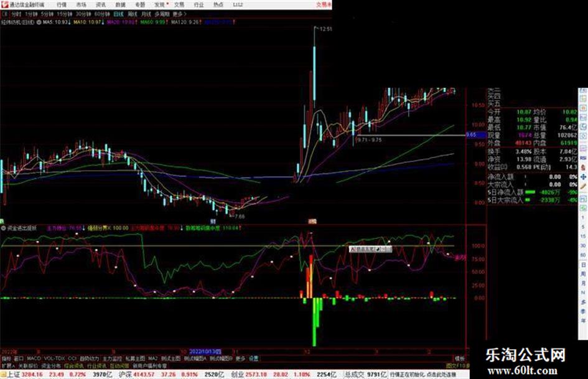Click the red dollar sign icon in right toolbar
Screen dimensions: 588x379
pos(583,167)
